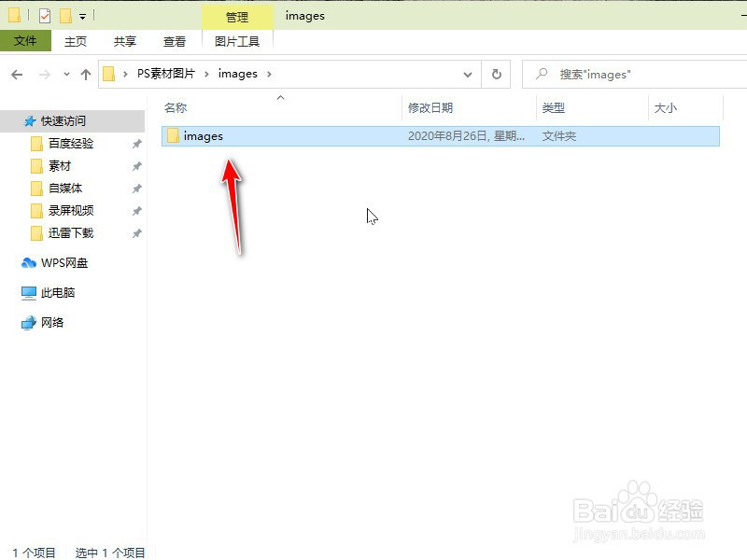Click the 素材 folder icon in sidebar

36,166
